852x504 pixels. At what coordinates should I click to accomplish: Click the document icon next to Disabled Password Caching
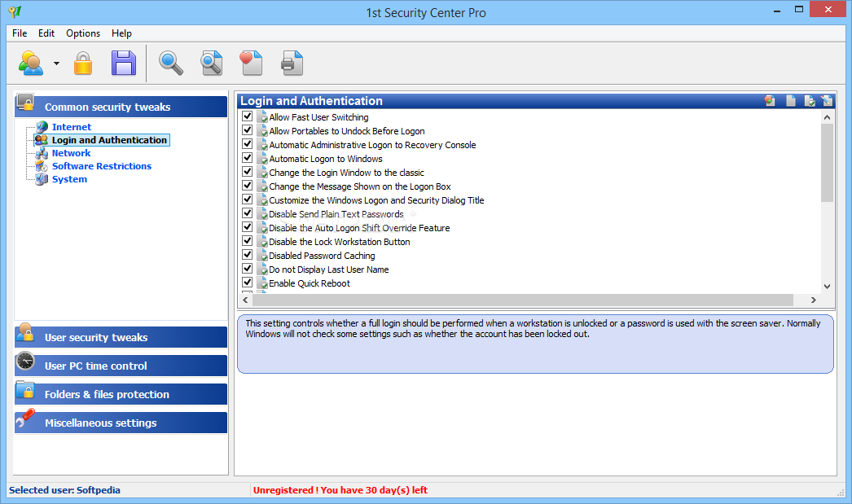click(x=262, y=256)
